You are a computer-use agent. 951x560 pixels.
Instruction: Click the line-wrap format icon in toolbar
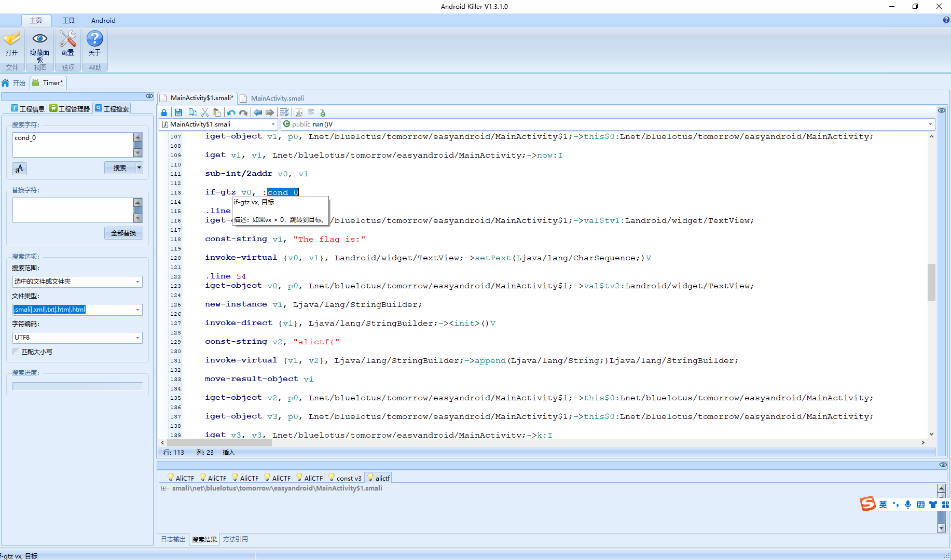(284, 113)
